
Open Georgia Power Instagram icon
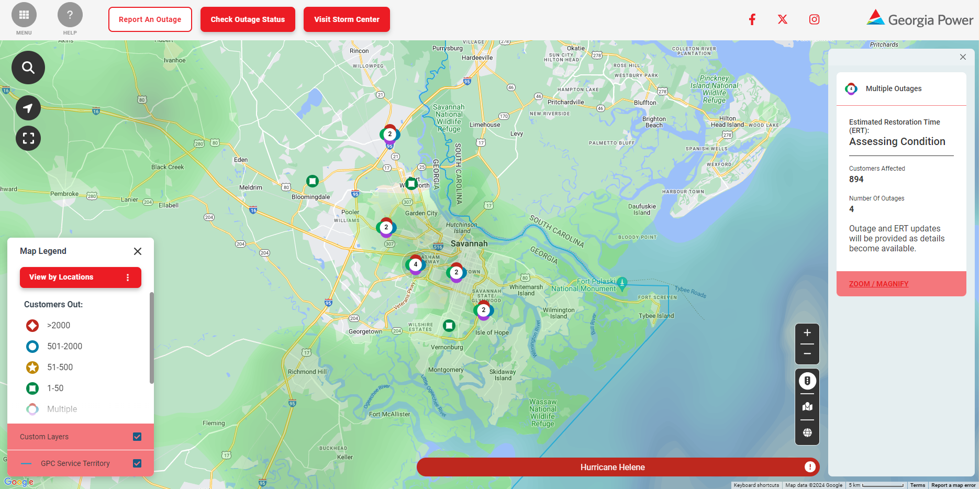click(814, 19)
